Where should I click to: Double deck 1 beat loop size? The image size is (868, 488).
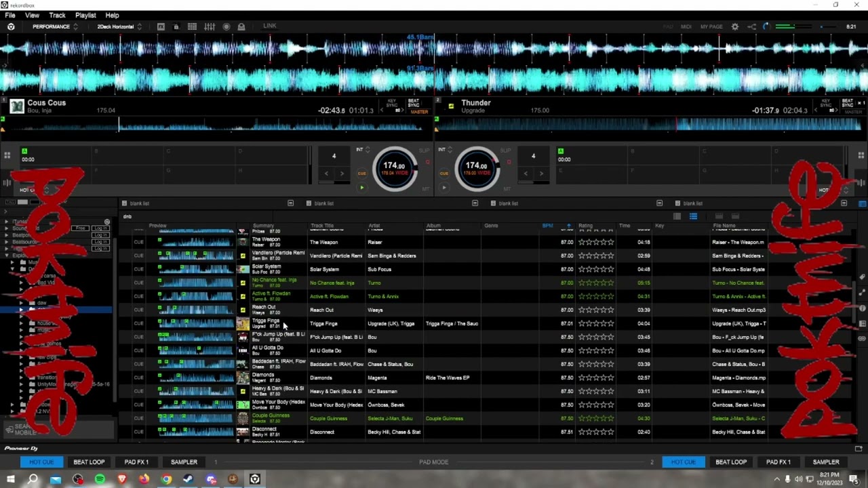[342, 174]
